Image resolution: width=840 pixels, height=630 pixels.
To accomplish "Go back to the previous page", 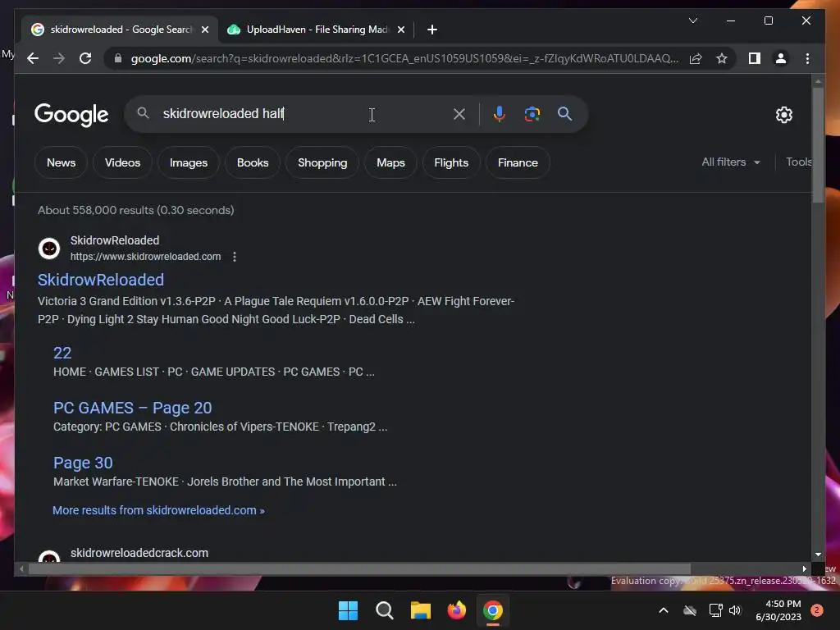I will (33, 58).
